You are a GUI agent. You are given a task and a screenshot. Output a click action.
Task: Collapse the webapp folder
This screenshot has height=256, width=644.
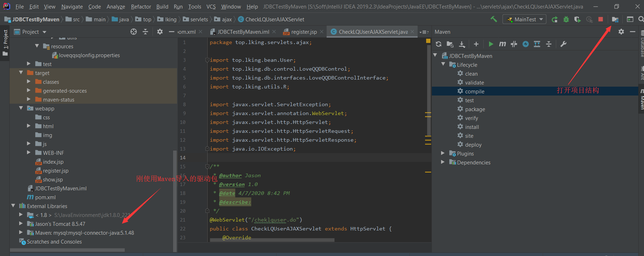click(x=21, y=108)
